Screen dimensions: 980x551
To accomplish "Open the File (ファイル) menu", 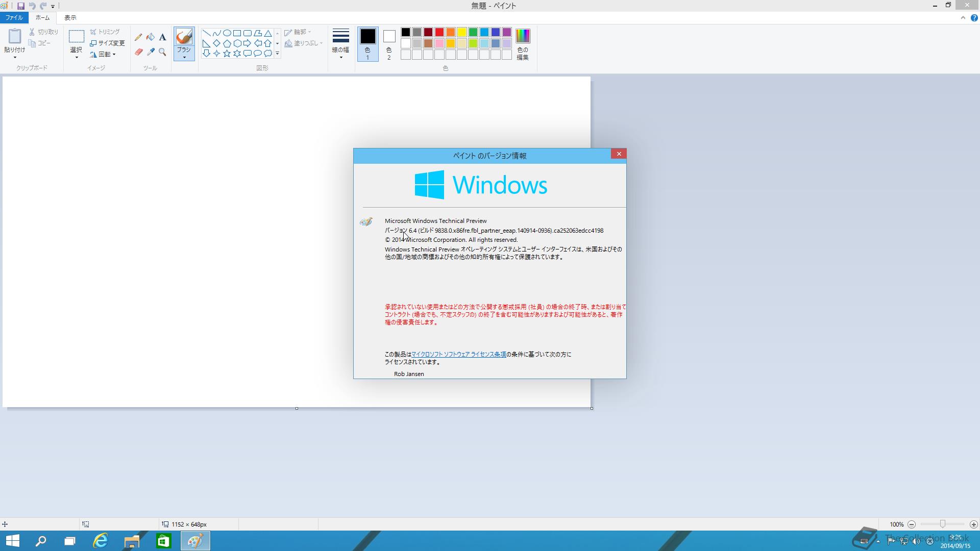I will [14, 18].
